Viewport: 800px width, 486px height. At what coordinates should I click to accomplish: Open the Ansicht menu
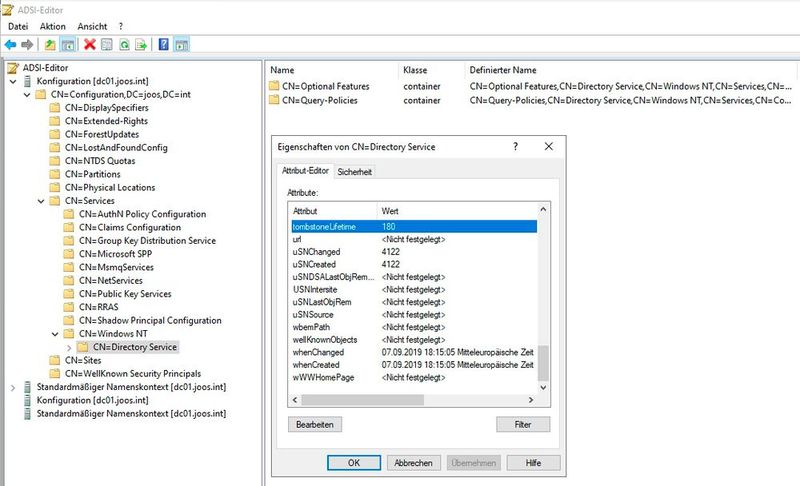[x=92, y=27]
